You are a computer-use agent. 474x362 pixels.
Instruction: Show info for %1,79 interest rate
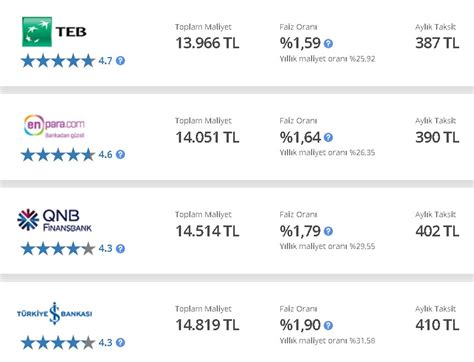pos(328,231)
